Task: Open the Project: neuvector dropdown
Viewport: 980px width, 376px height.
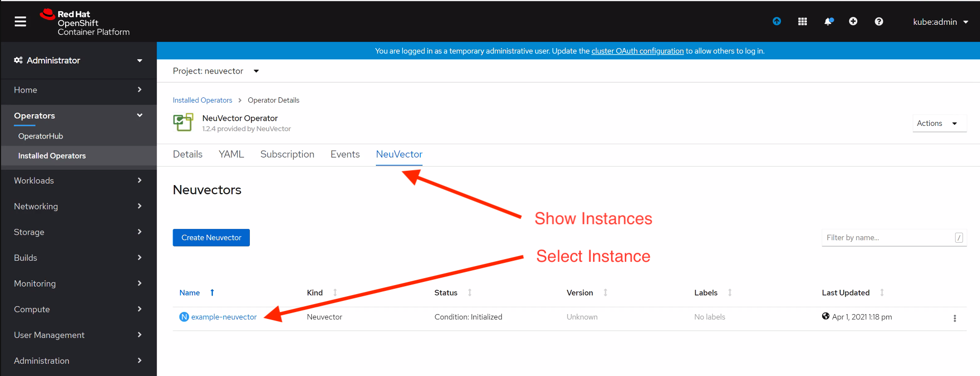Action: [215, 71]
